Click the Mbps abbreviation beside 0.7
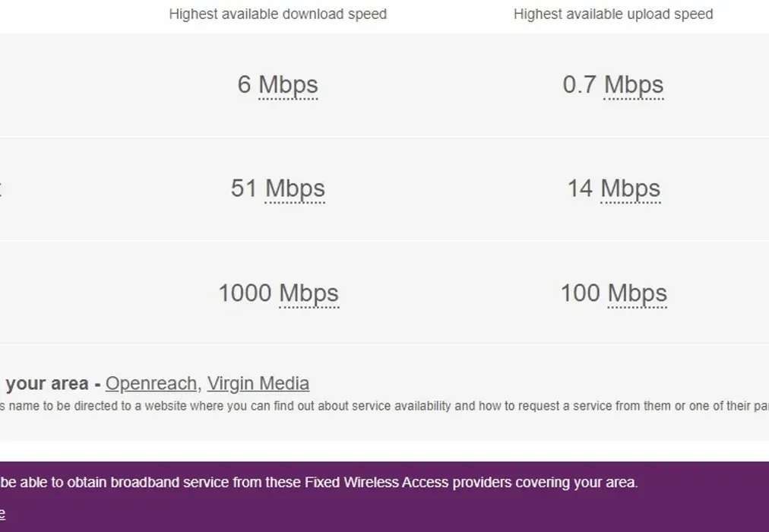 pyautogui.click(x=634, y=85)
